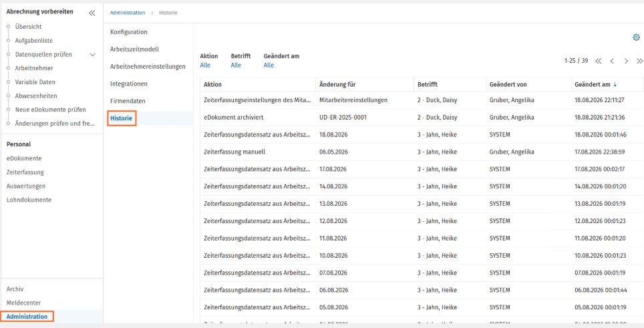
Task: Sort by Betrifft column header
Action: pos(428,85)
